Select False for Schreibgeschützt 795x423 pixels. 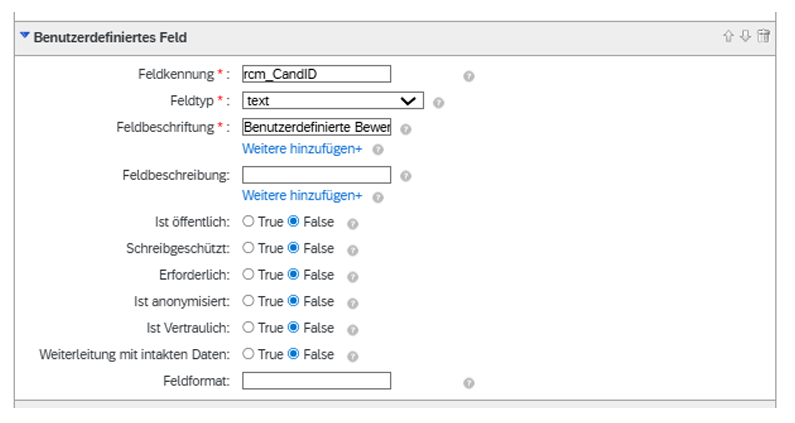[294, 248]
